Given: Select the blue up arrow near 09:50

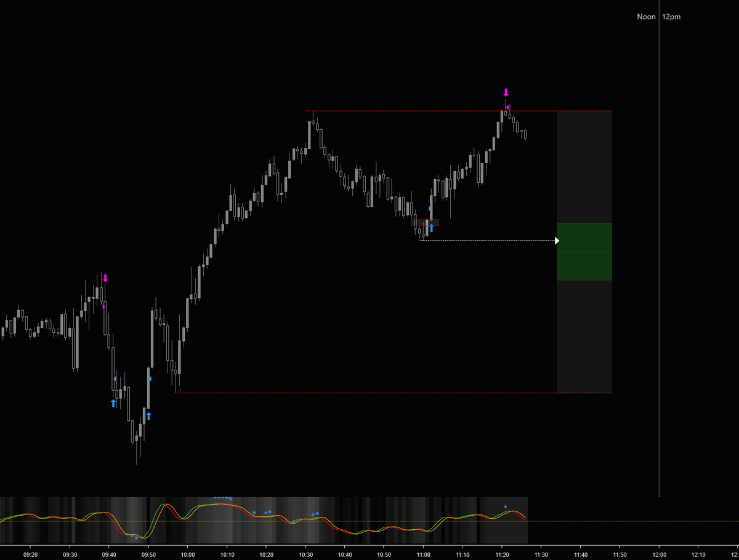Looking at the screenshot, I should [x=148, y=416].
